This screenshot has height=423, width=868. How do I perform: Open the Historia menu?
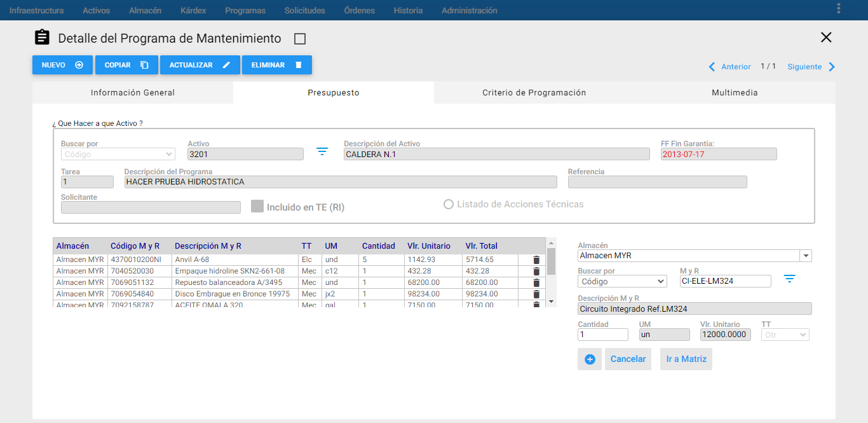coord(408,10)
